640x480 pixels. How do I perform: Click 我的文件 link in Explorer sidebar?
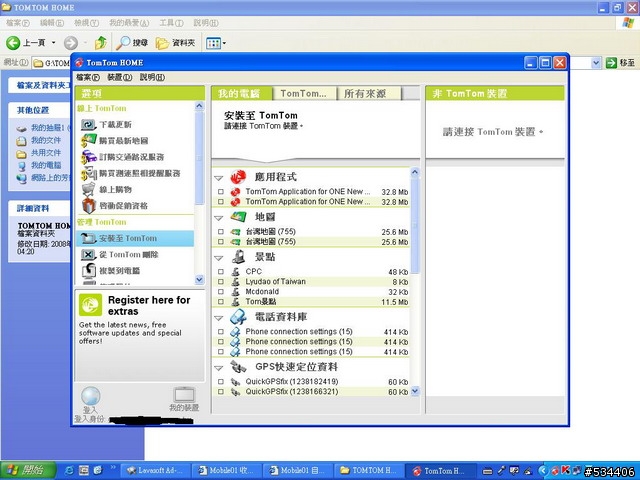pyautogui.click(x=46, y=140)
